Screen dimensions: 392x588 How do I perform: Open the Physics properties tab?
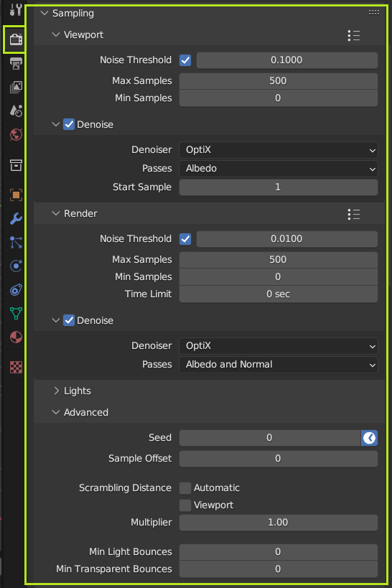point(16,266)
